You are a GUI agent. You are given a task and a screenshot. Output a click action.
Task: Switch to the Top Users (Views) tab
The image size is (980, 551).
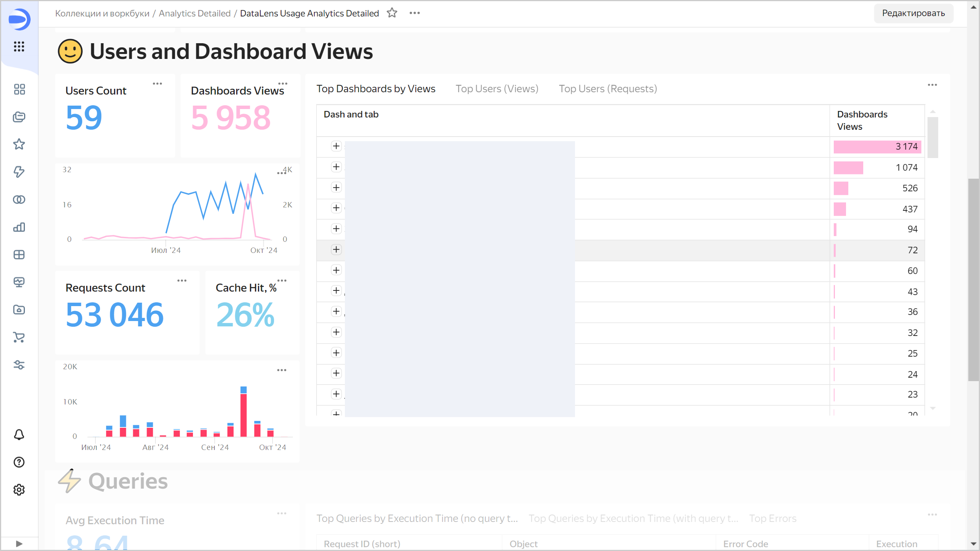tap(497, 88)
